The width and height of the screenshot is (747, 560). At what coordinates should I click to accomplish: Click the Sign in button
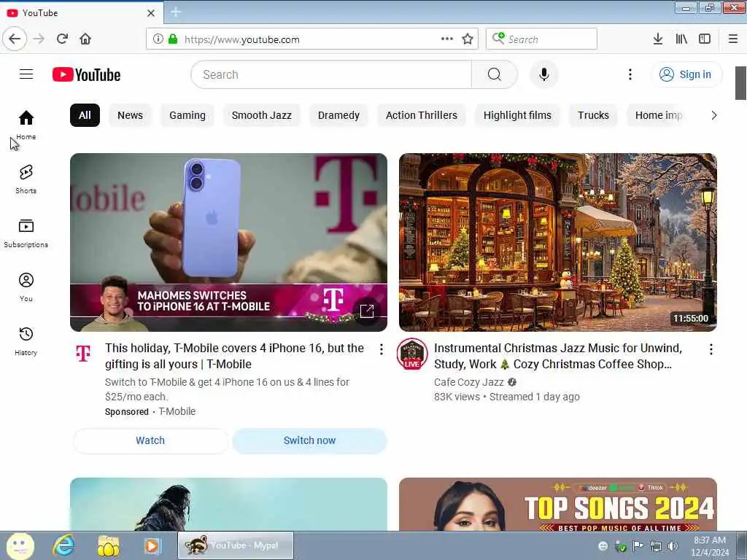point(686,74)
